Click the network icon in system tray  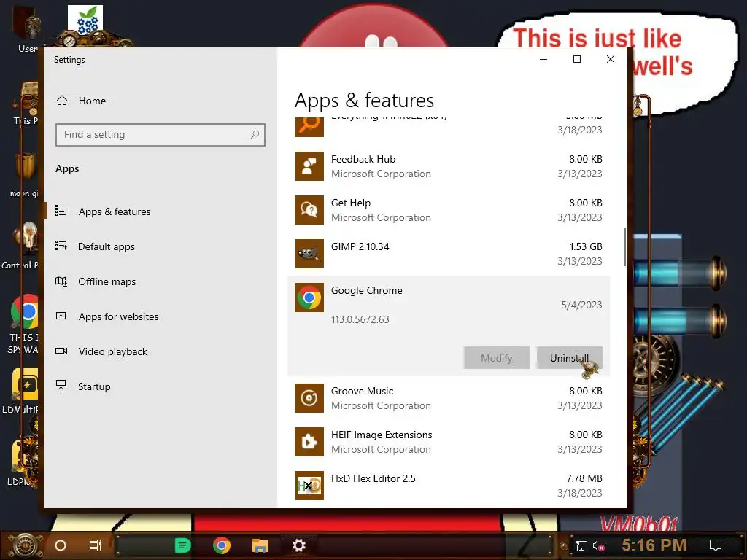pos(581,545)
